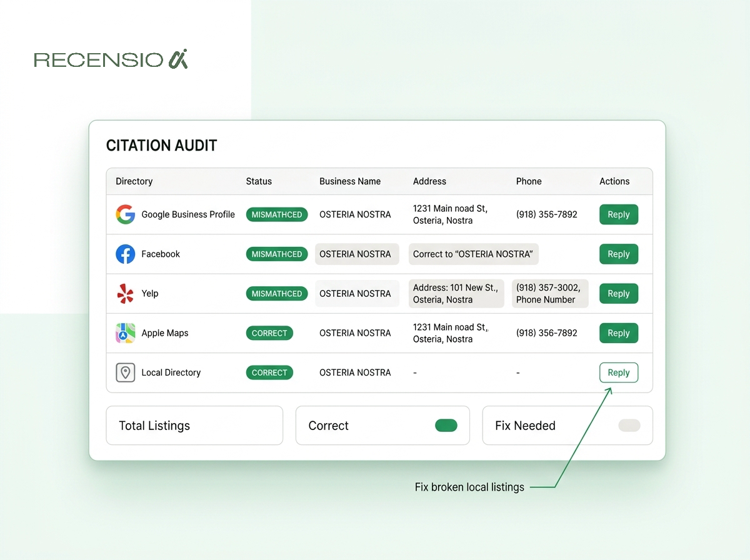750x560 pixels.
Task: Click the CITATION AUDIT heading
Action: point(162,146)
